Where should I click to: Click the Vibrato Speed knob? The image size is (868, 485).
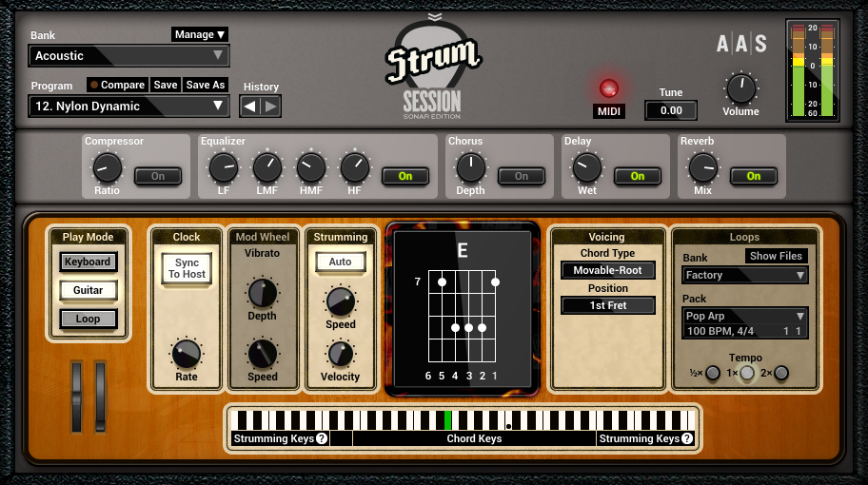click(263, 354)
